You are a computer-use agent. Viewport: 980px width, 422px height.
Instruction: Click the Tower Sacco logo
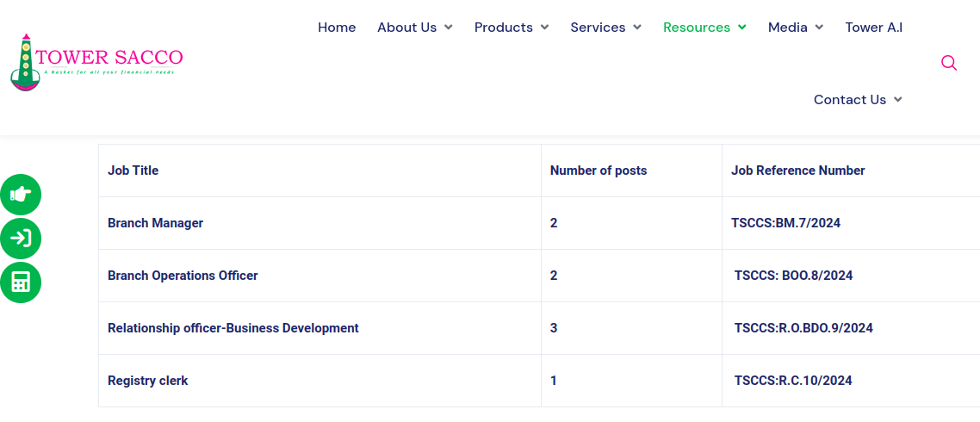click(96, 62)
